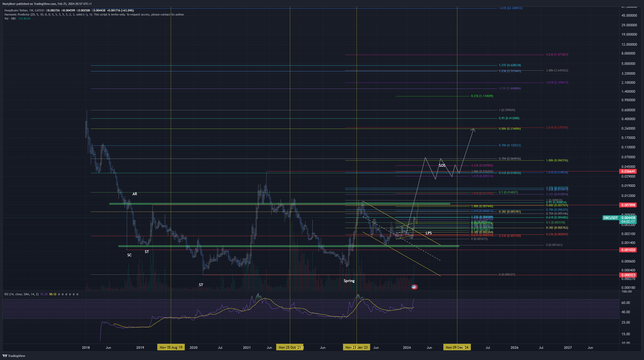Click the DBCUSDT symbol tag on price axis
644x360 pixels.
pyautogui.click(x=610, y=218)
